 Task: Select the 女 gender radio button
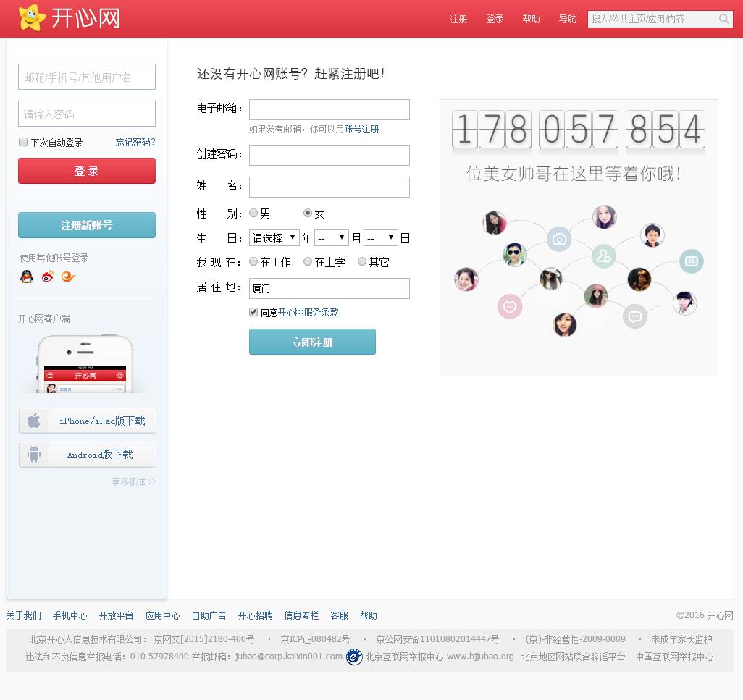point(308,213)
